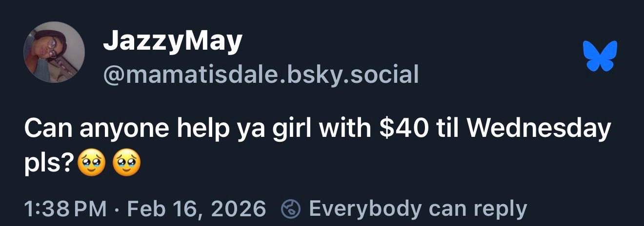The width and height of the screenshot is (644, 226).
Task: Click the bsky.social part of the handle
Action: (x=354, y=75)
